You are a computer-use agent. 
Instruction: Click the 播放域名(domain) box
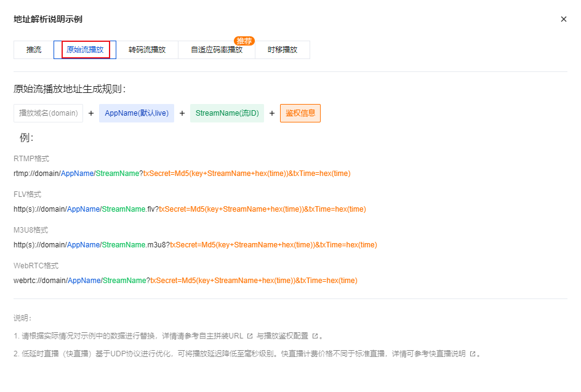click(x=48, y=113)
